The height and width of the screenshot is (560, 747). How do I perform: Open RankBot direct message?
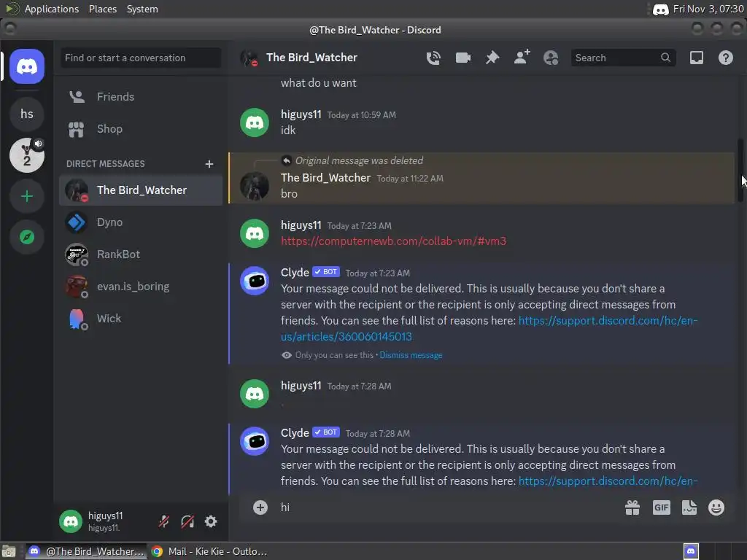coord(141,254)
